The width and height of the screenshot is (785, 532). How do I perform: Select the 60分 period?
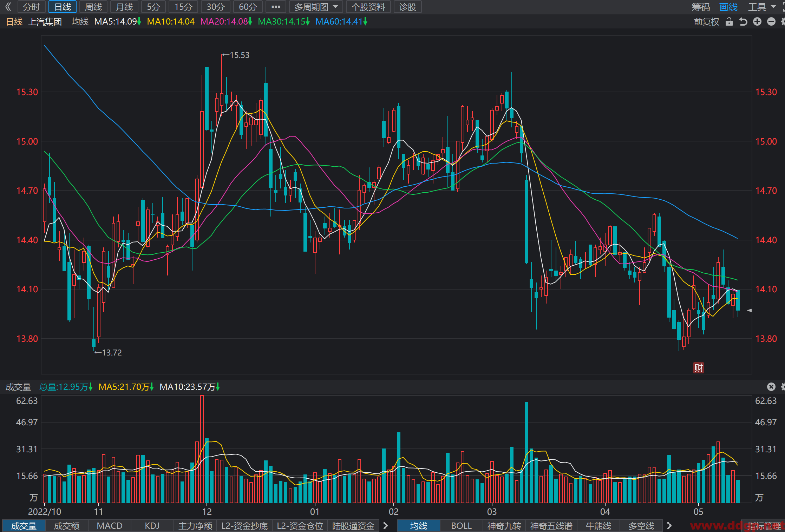248,7
